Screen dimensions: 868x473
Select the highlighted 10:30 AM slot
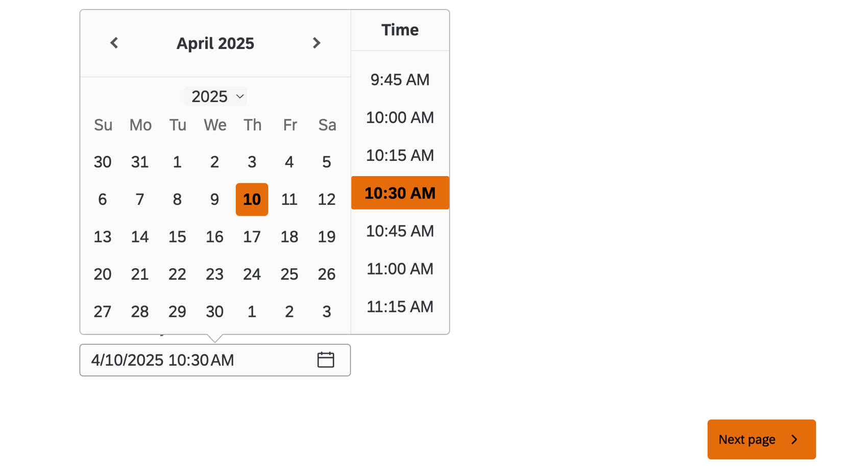pyautogui.click(x=400, y=193)
